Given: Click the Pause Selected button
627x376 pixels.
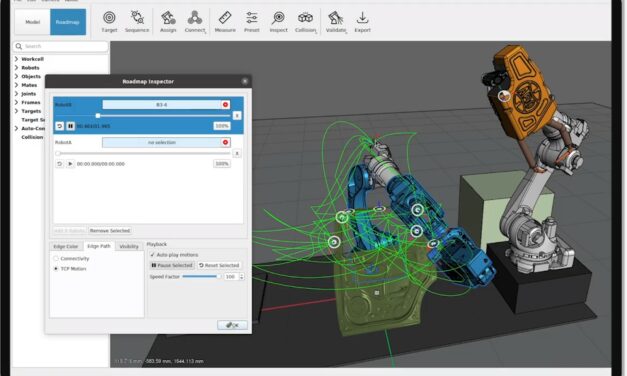Looking at the screenshot, I should point(172,265).
